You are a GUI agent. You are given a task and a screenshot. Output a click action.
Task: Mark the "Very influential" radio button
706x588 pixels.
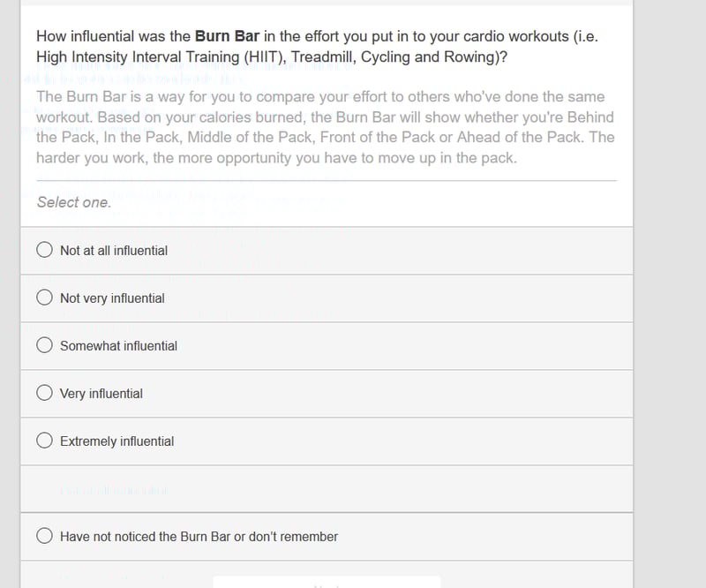pyautogui.click(x=45, y=393)
